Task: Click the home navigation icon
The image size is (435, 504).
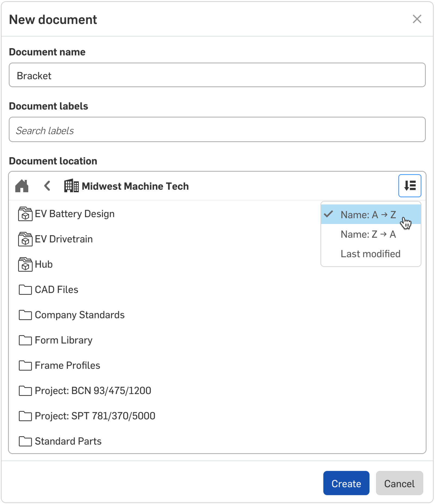Action: [x=22, y=186]
